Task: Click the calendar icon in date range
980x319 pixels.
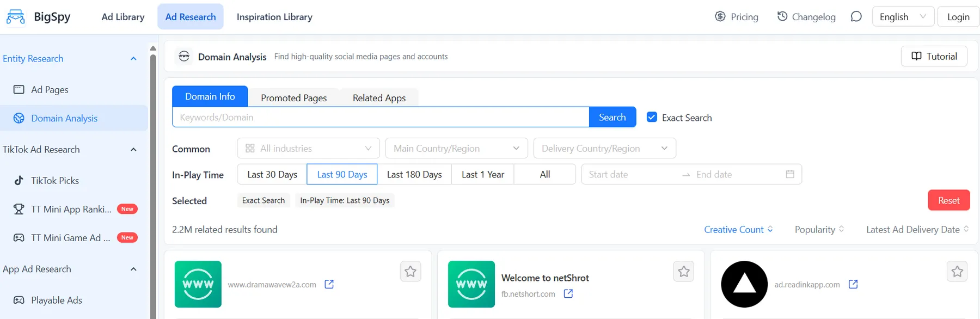Action: coord(790,174)
